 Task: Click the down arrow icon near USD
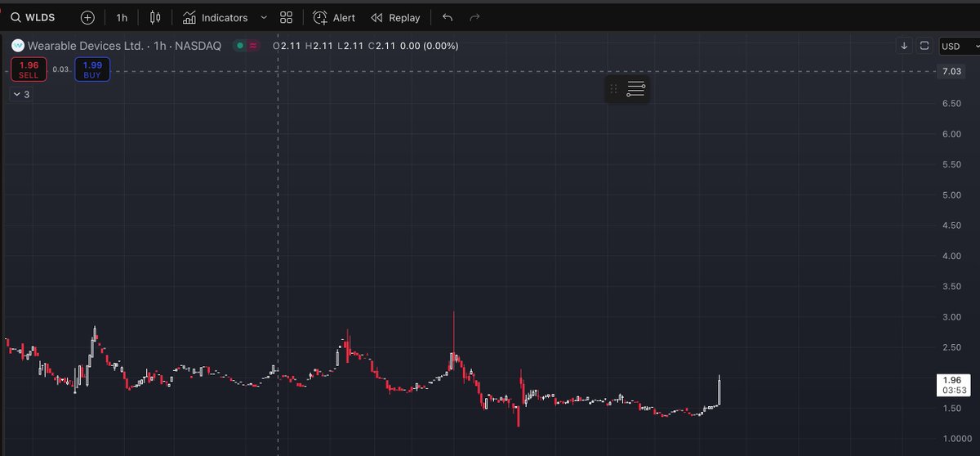(904, 46)
